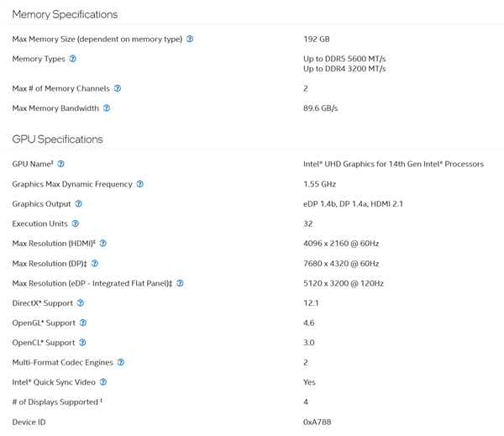504x436 pixels.
Task: Show Execution Units help tooltip
Action: point(76,223)
